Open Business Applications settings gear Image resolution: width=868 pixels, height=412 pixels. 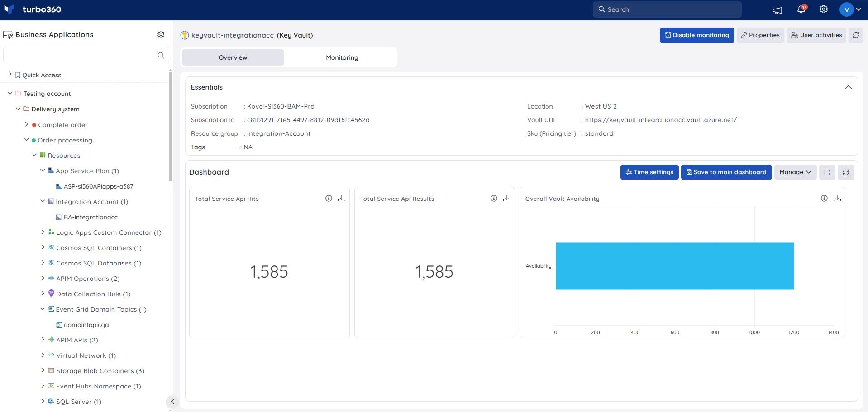pyautogui.click(x=161, y=34)
